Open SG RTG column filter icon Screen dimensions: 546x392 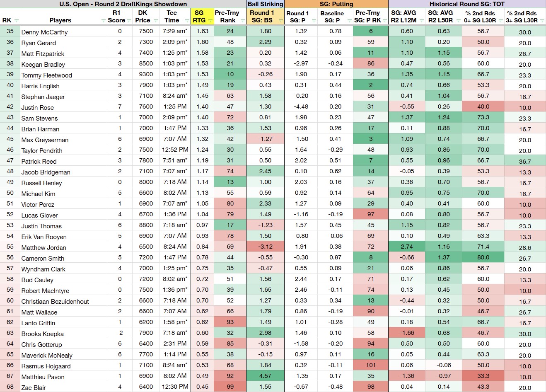[210, 21]
